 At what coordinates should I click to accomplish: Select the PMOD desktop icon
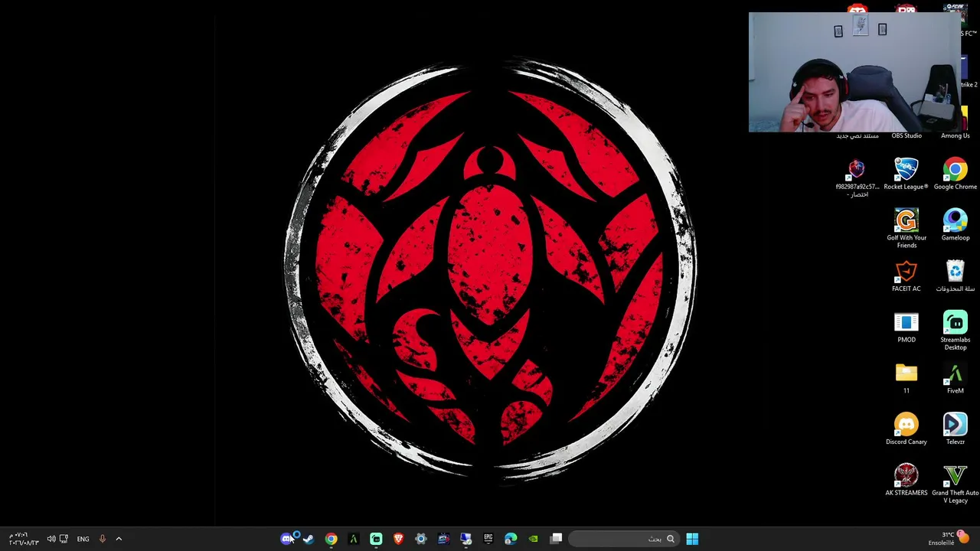906,328
